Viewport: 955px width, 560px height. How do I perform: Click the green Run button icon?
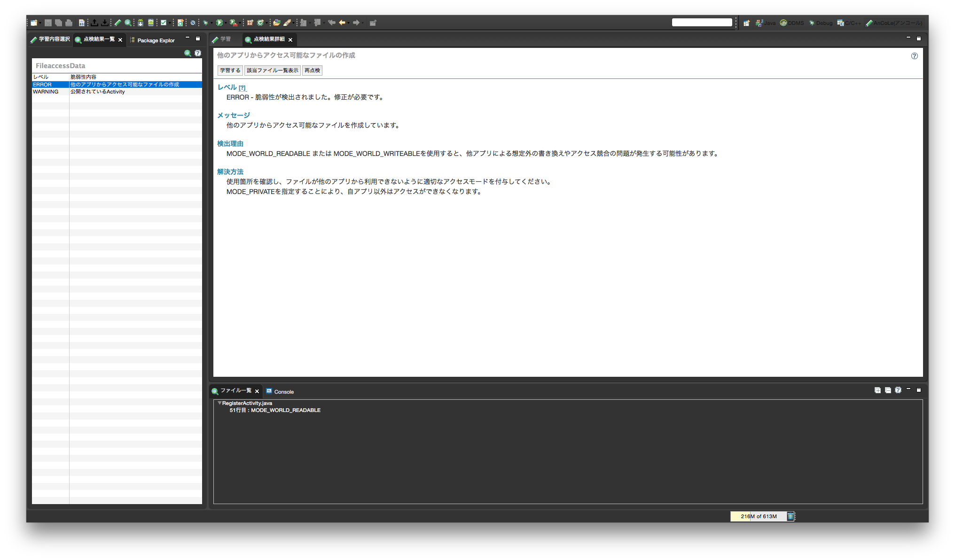pos(219,23)
